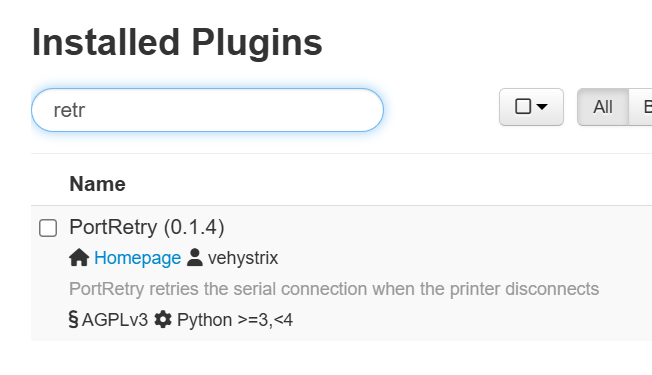Click the Python >=3,<4 compatibility label
Image resolution: width=652 pixels, height=375 pixels.
[x=235, y=320]
